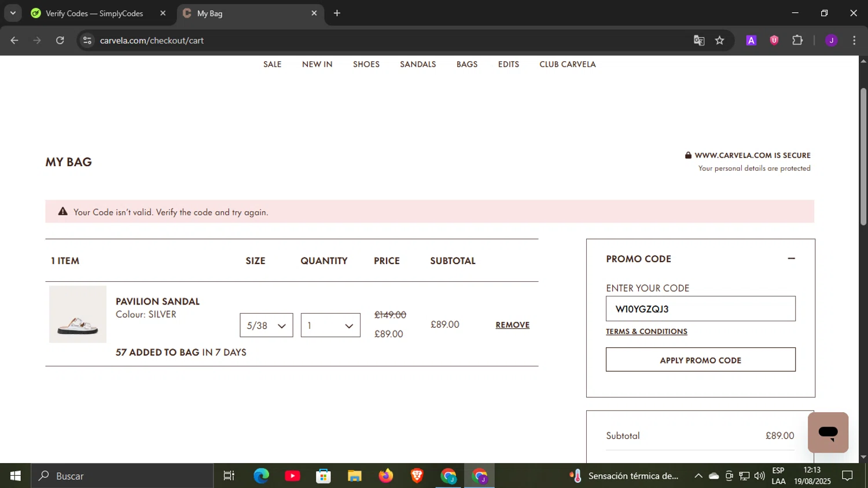Open the quantity dropdown showing 1
Viewport: 868px width, 488px height.
click(330, 325)
